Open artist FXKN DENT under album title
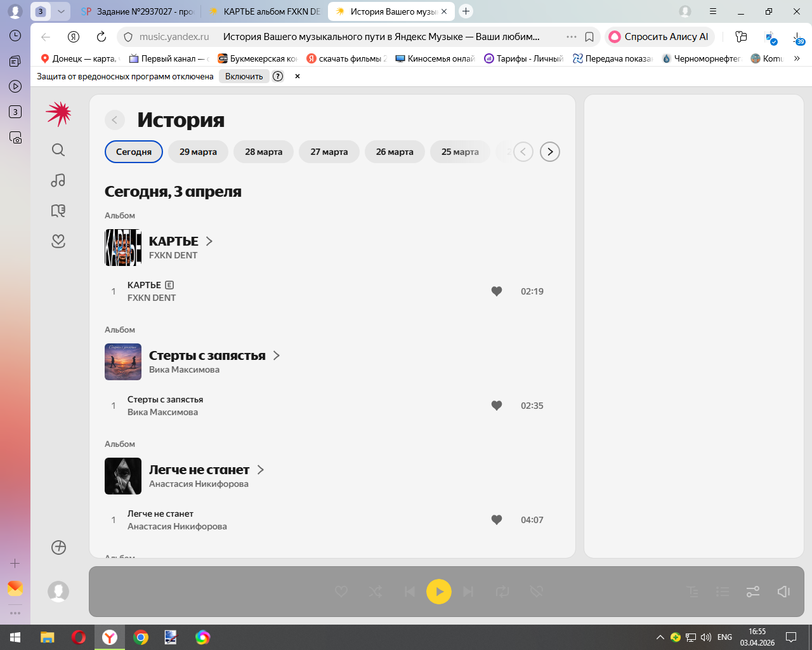This screenshot has height=650, width=812. pyautogui.click(x=173, y=255)
